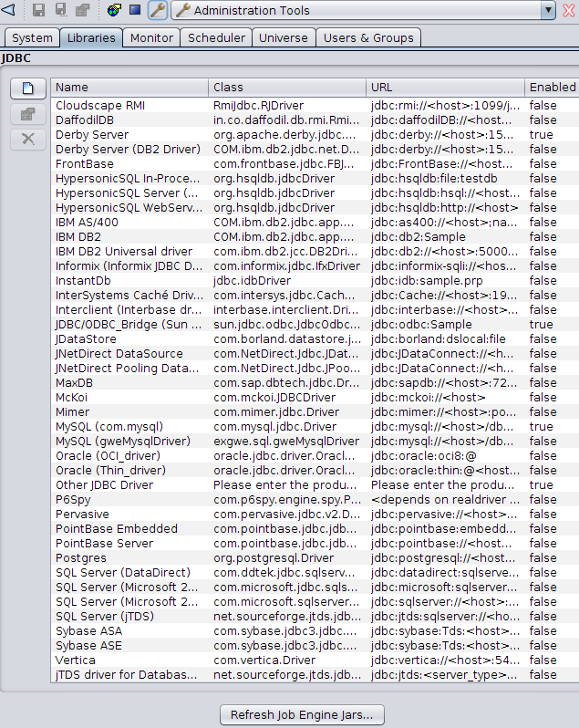Select the DaffodilDB driver row
Screen dimensions: 579x728
point(315,120)
